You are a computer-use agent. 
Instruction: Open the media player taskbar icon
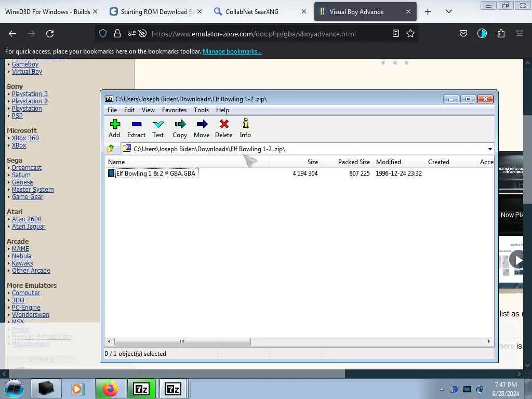[x=77, y=389]
